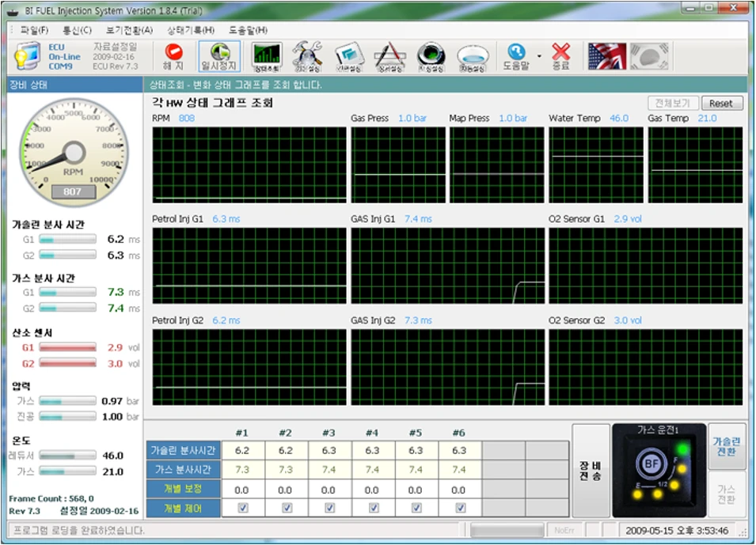Click the 온도 레듀서 progress bar

coord(67,456)
